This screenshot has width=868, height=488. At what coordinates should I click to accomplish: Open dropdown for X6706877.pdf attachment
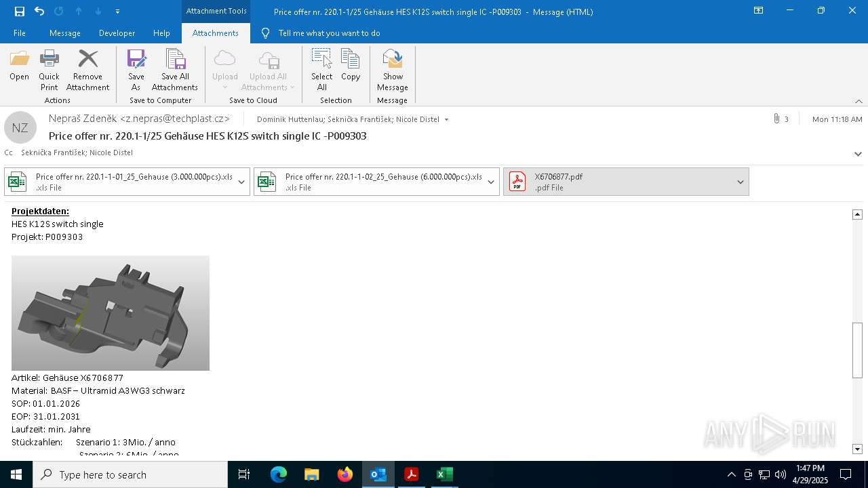pyautogui.click(x=741, y=182)
